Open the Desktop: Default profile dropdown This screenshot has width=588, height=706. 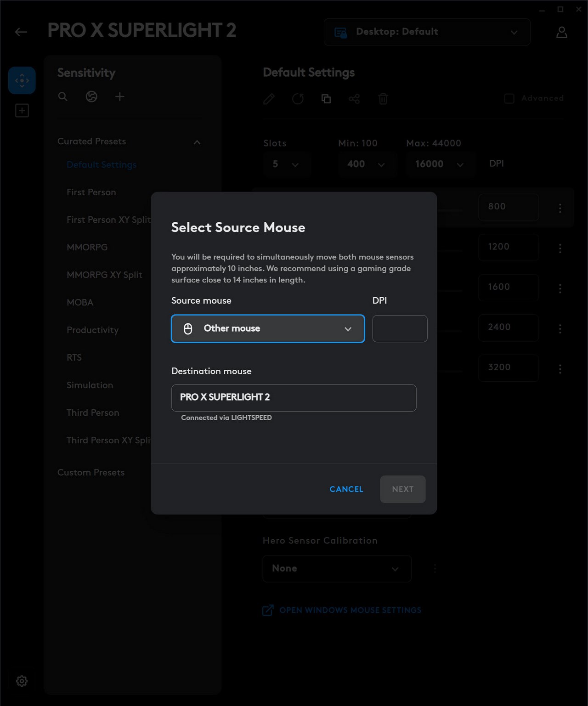click(427, 32)
